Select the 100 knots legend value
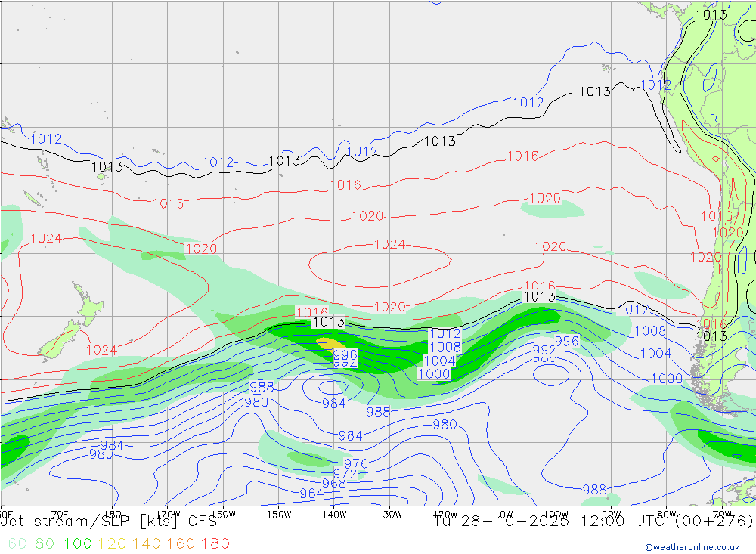756x554 pixels. [78, 543]
